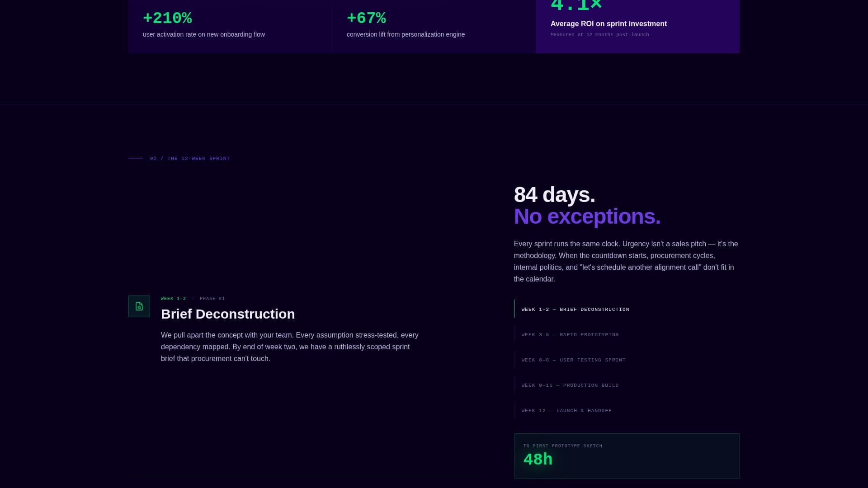
Task: Select Week 1–2 Brief Deconstruction phase
Action: tap(627, 309)
